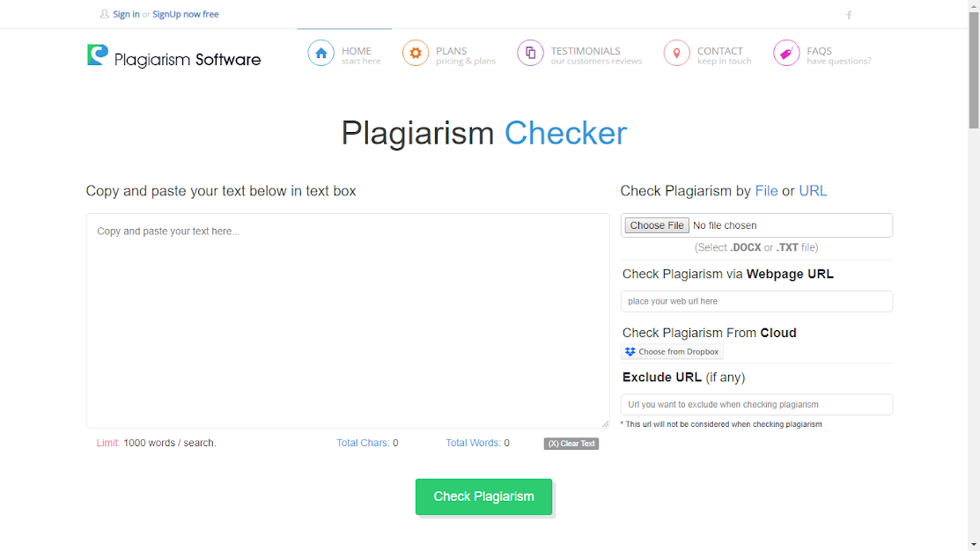The image size is (980, 551).
Task: Click the FAQs tag icon
Action: tap(786, 53)
